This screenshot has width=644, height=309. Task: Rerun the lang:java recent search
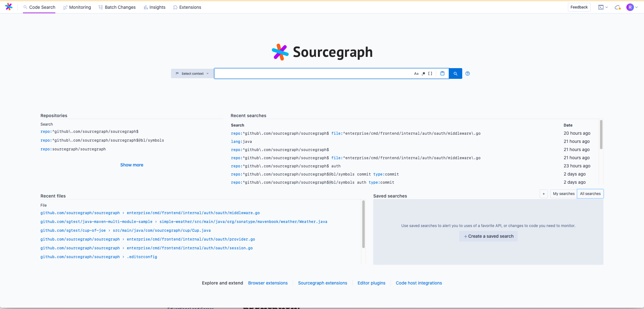point(241,142)
